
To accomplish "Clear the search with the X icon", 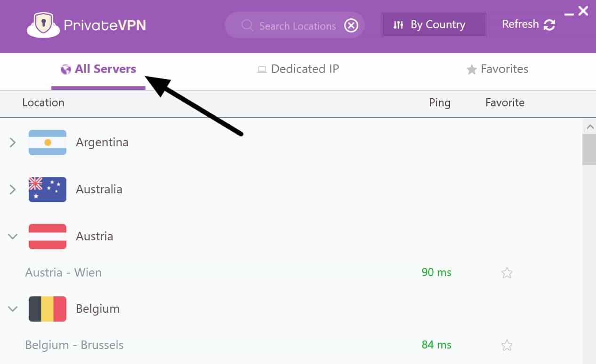I will (x=351, y=25).
